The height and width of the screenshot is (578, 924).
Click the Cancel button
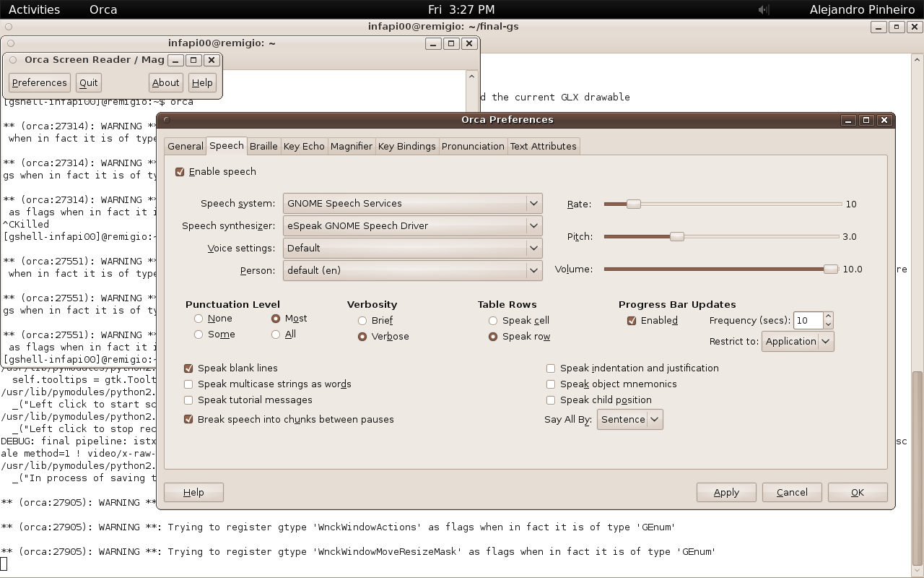[x=792, y=492]
